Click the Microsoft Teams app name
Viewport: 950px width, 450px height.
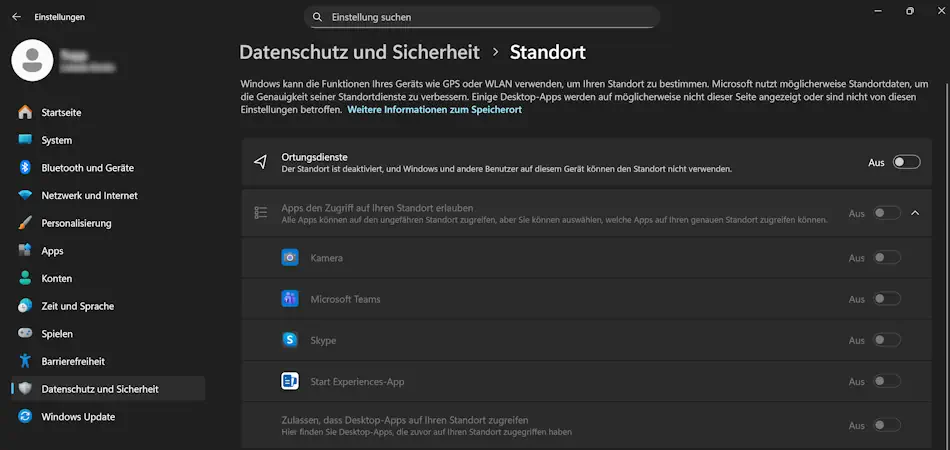(x=345, y=299)
